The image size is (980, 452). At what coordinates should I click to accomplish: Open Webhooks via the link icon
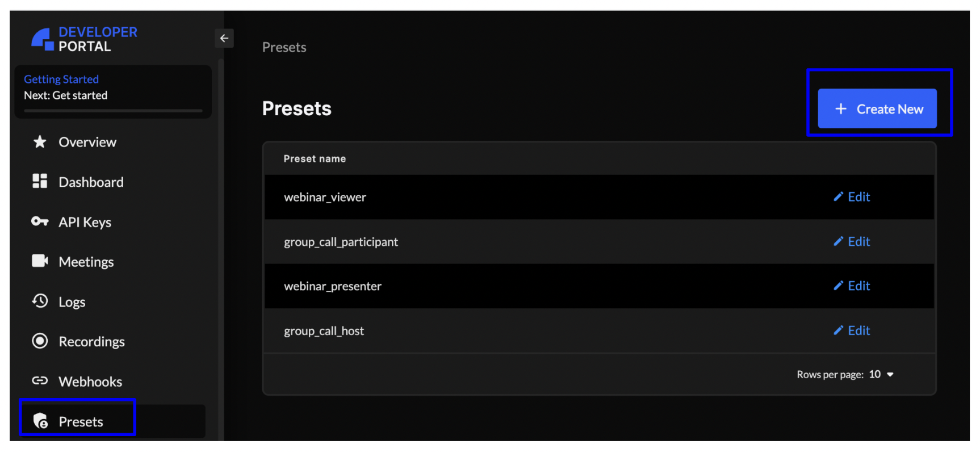(40, 381)
